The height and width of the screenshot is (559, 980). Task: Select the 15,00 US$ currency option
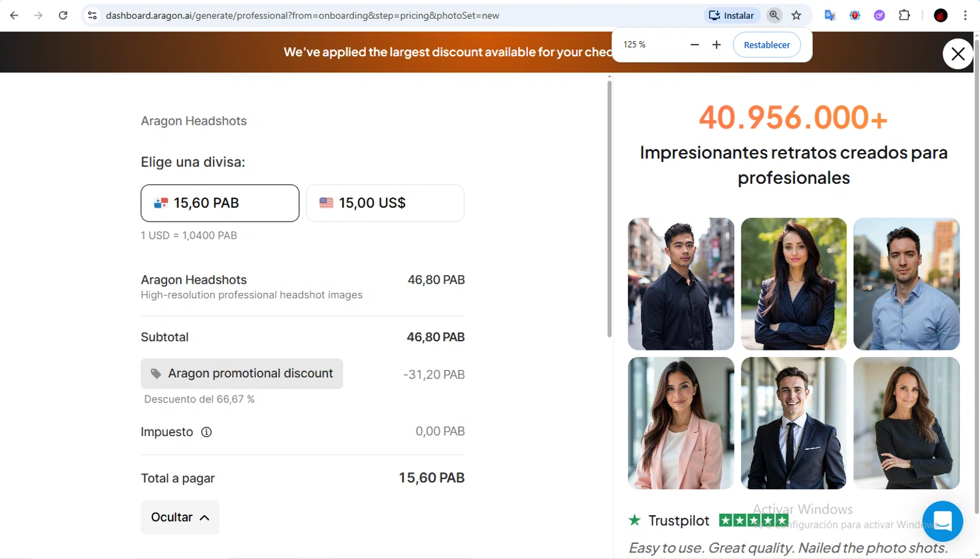385,203
